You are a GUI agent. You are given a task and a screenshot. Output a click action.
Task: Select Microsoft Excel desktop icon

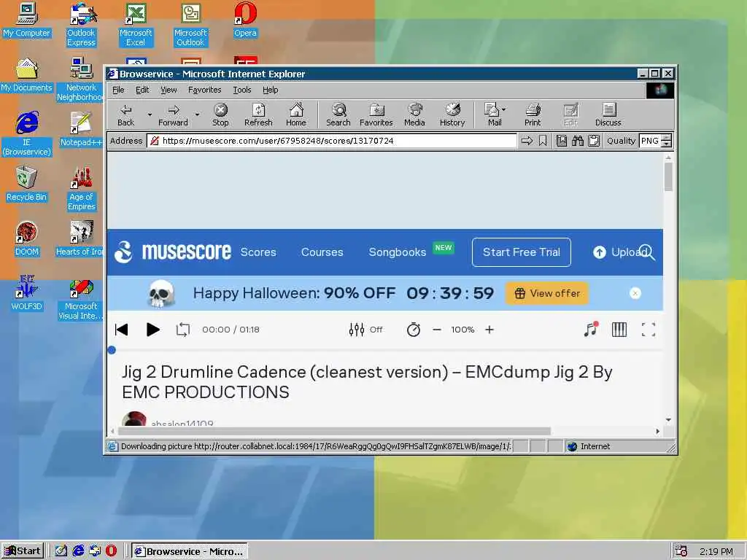[136, 25]
